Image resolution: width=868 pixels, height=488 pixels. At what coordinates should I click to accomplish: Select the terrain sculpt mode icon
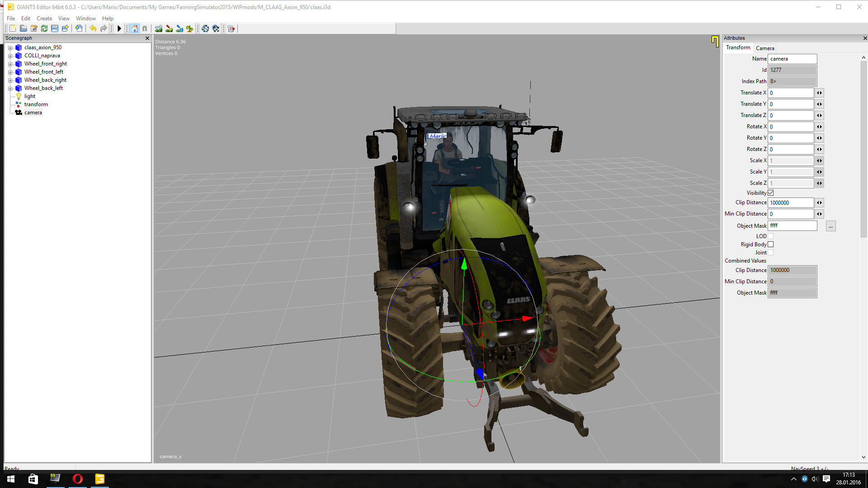tap(159, 28)
